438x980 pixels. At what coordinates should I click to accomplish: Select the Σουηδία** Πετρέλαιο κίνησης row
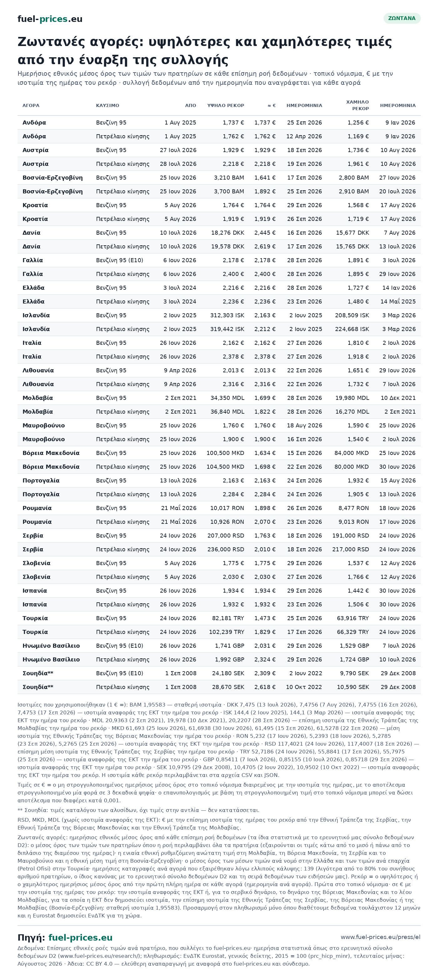click(x=219, y=687)
